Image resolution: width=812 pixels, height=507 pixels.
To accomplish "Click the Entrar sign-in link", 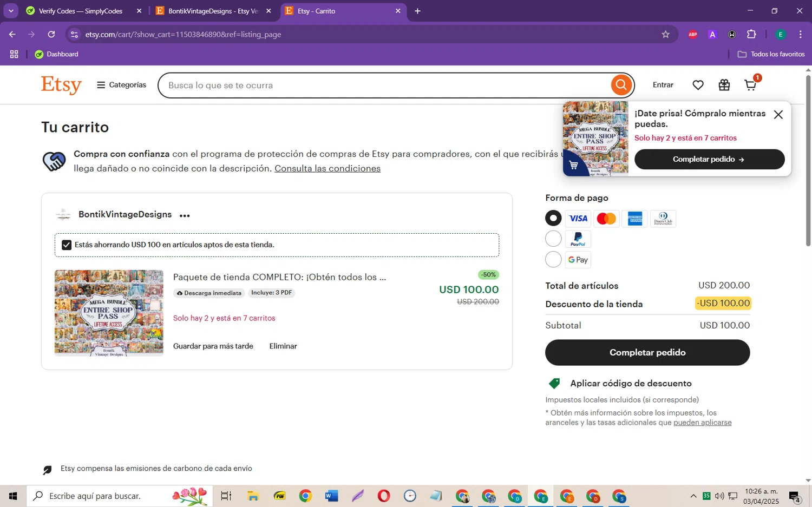I will (x=663, y=85).
